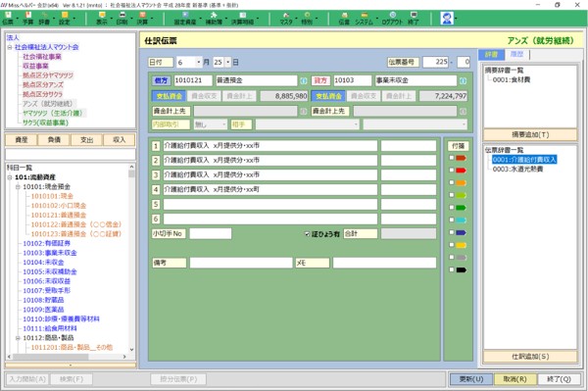The height and width of the screenshot is (391, 588).
Task: Collapse the 10101:現金預金 tree node
Action: (x=18, y=187)
